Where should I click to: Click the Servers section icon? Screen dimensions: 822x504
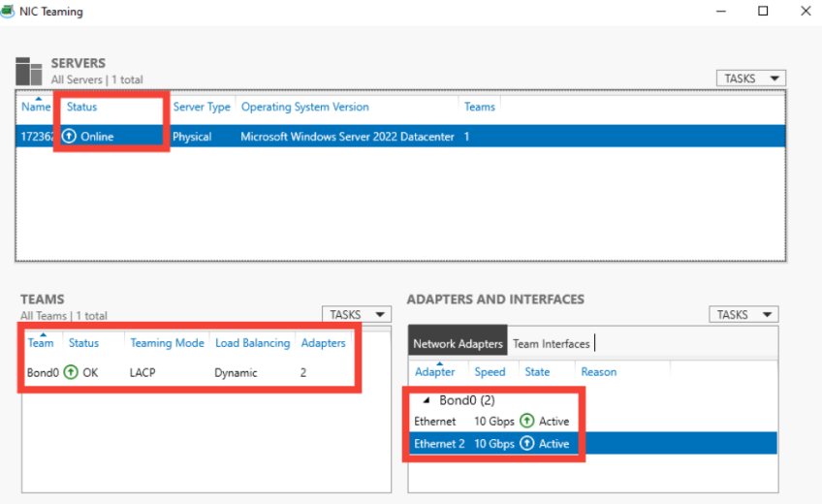tap(29, 71)
